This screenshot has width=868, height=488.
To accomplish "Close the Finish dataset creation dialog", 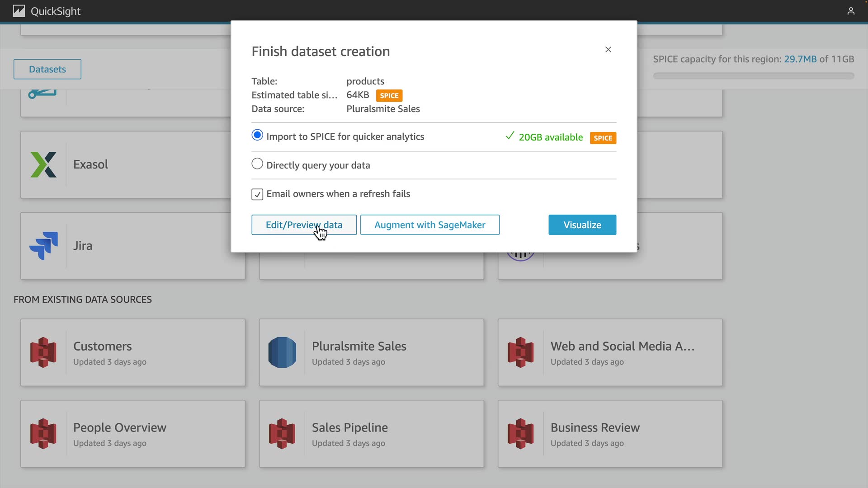I will [608, 50].
